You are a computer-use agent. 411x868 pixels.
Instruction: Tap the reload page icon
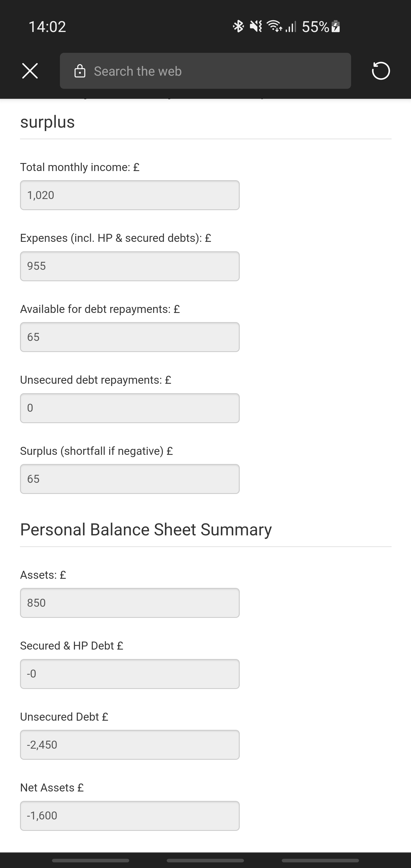(x=381, y=71)
